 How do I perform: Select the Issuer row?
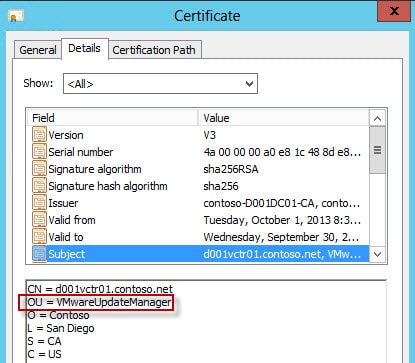click(198, 203)
